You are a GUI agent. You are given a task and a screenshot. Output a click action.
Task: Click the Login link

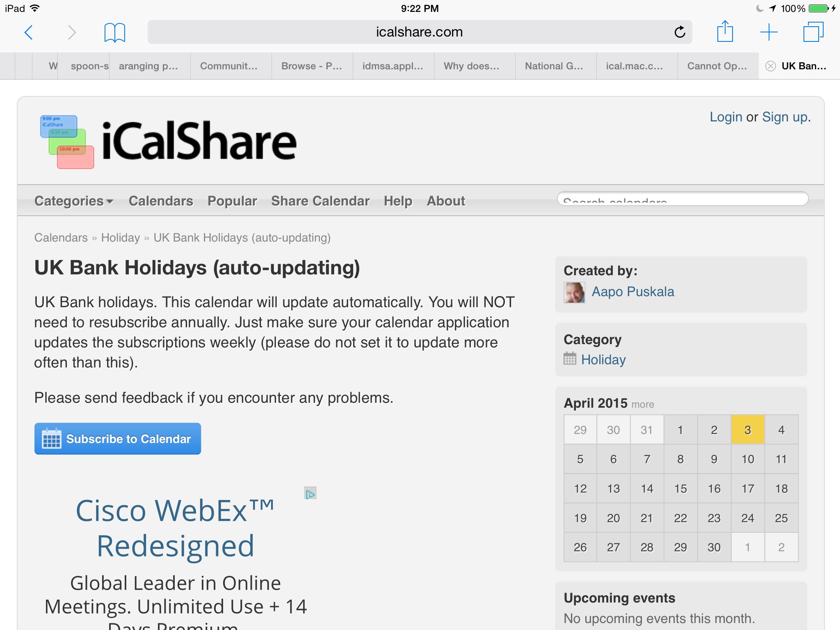726,117
